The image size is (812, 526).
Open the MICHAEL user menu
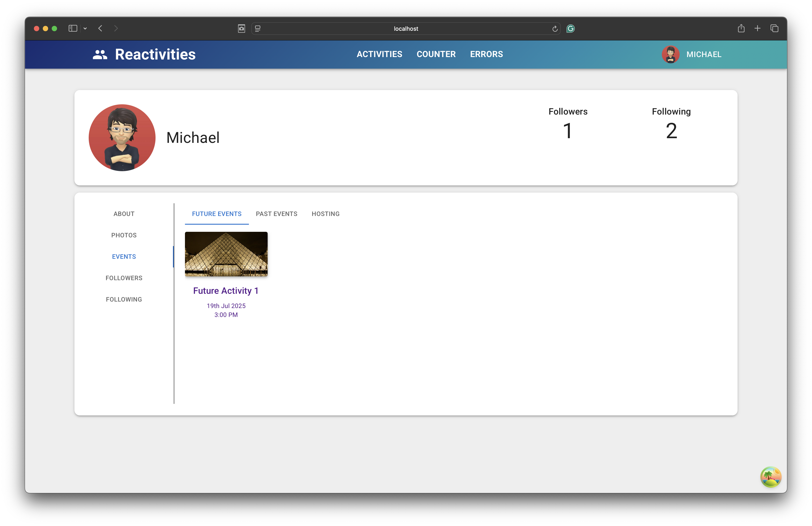(704, 55)
